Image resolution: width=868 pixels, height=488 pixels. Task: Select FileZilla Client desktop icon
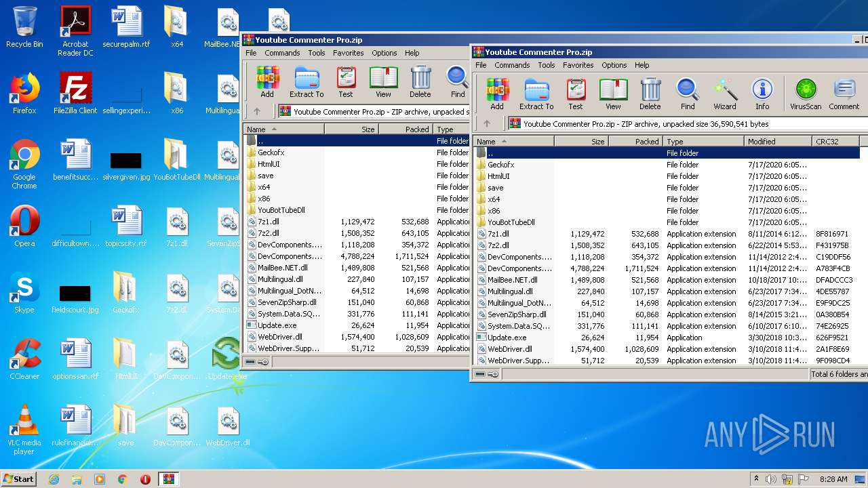(75, 94)
